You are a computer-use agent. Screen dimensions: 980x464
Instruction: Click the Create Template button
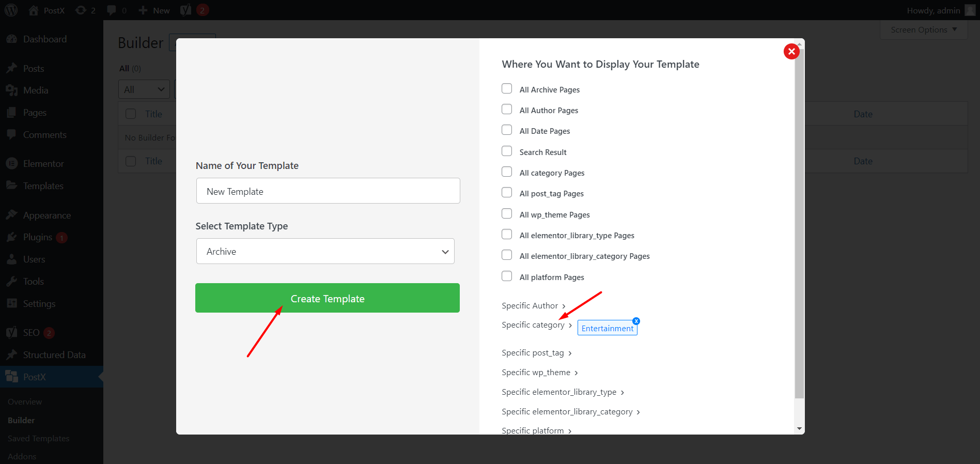click(328, 298)
